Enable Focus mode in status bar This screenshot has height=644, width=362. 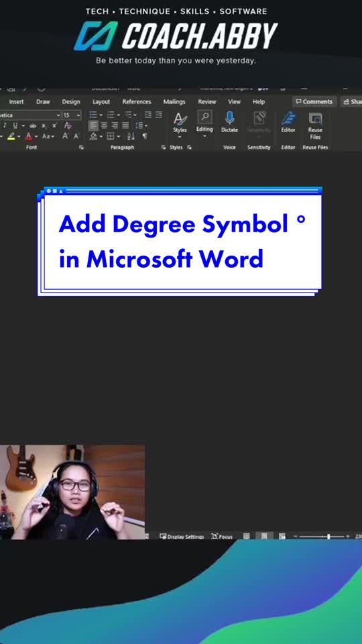tap(222, 537)
